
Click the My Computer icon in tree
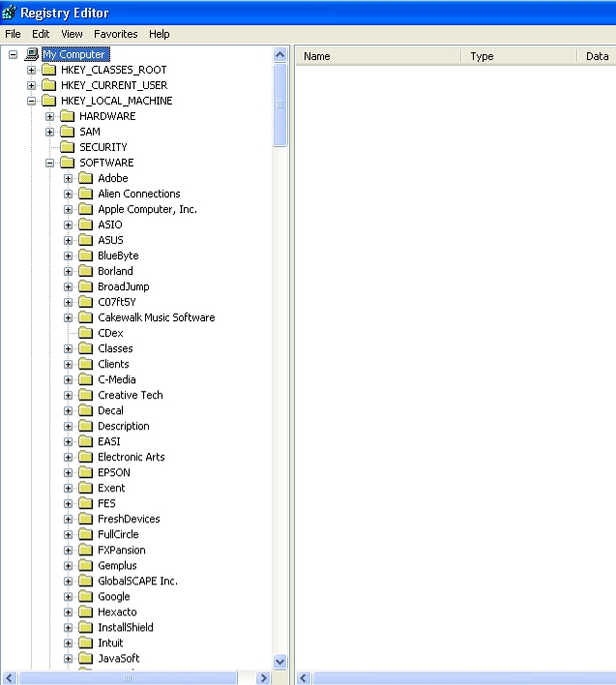[32, 54]
